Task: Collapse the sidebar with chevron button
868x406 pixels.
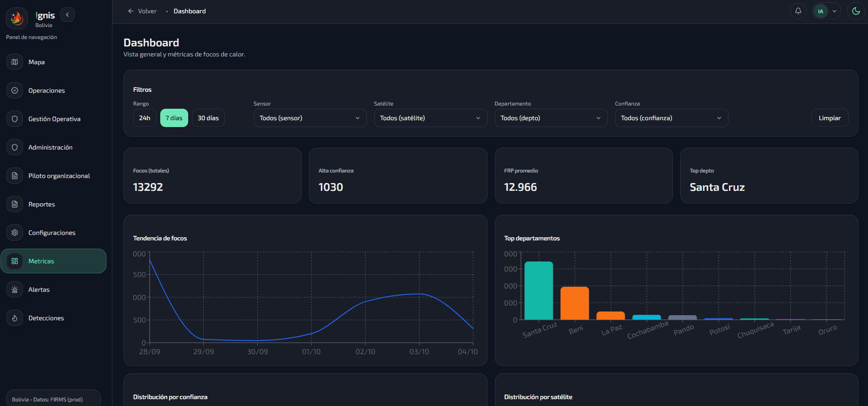Action: pyautogui.click(x=67, y=15)
